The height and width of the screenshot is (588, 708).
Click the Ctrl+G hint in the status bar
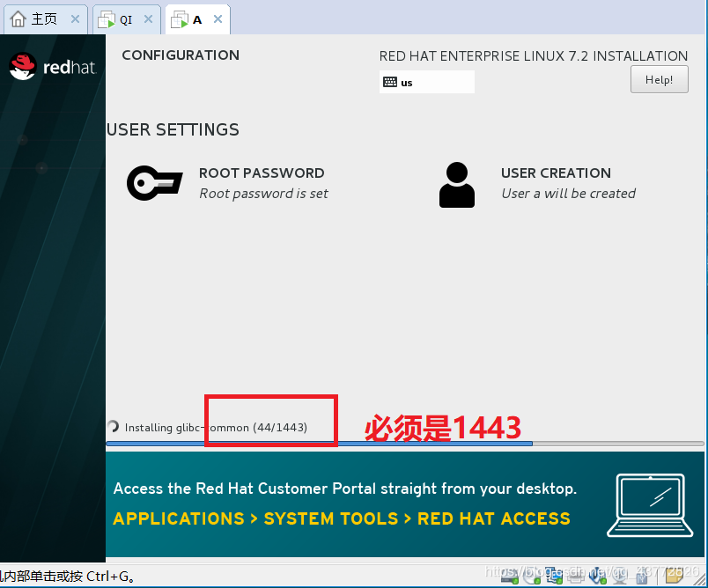111,577
